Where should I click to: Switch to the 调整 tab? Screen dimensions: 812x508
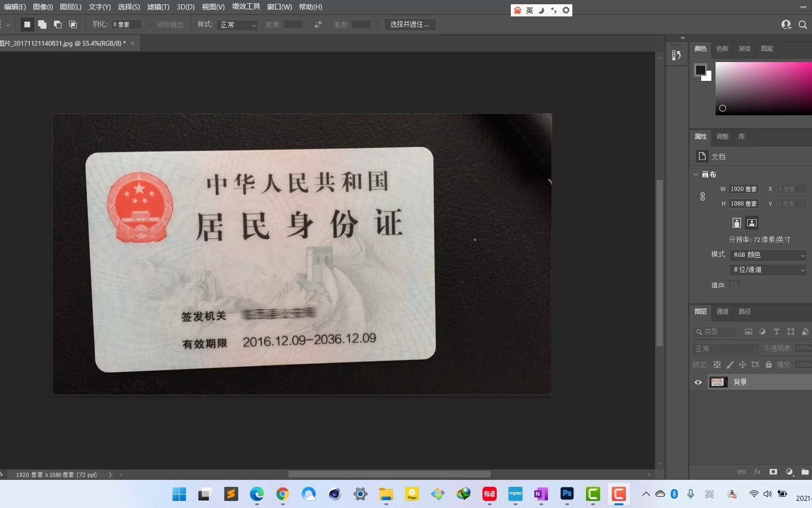(x=722, y=136)
